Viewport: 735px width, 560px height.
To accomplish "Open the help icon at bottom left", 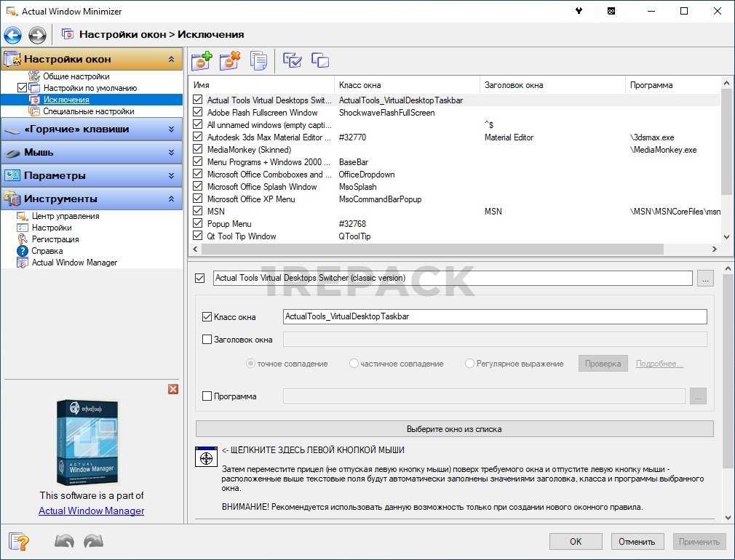I will [x=19, y=542].
